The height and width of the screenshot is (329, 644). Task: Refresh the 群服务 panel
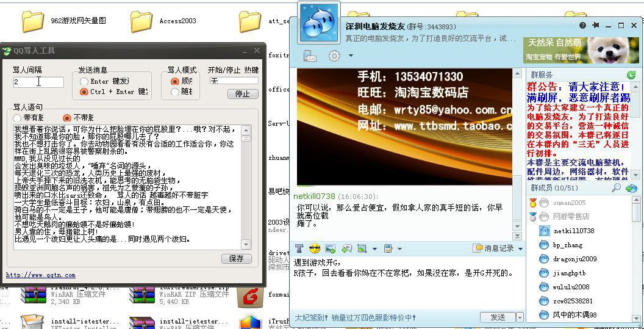tap(631, 75)
